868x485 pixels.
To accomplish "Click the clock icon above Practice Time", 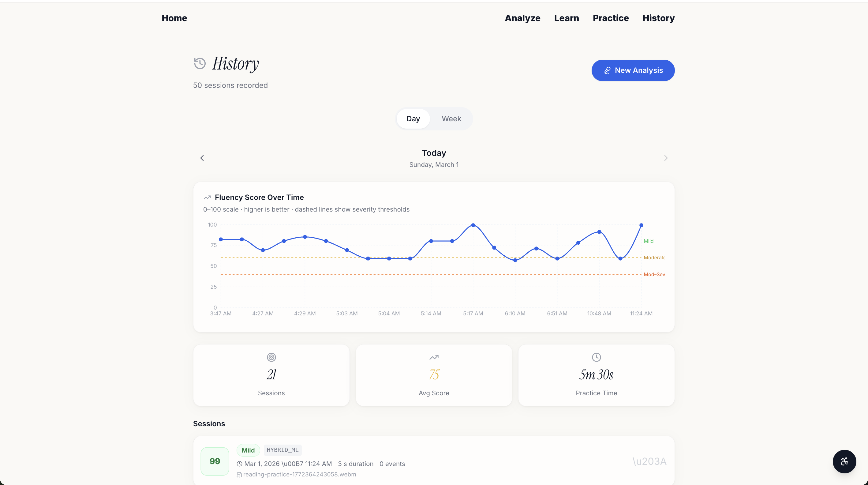I will [x=596, y=357].
